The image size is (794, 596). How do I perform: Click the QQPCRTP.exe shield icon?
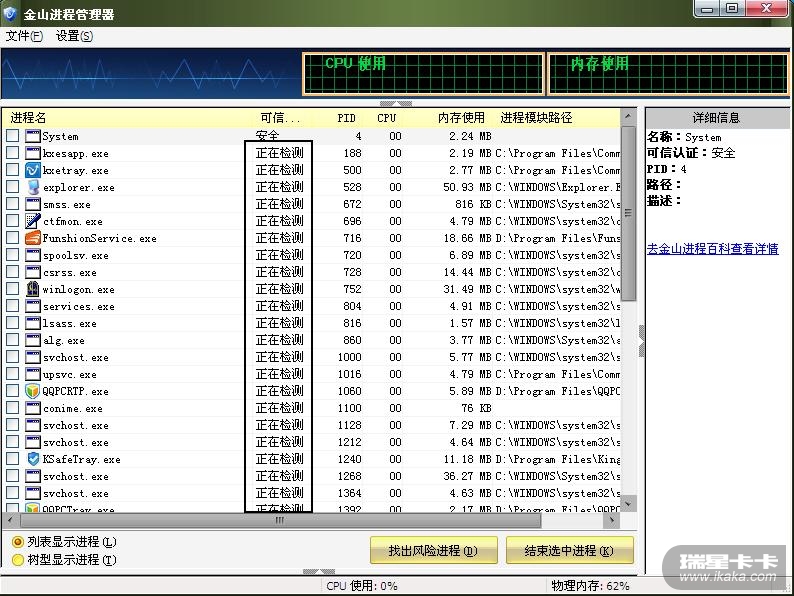33,391
